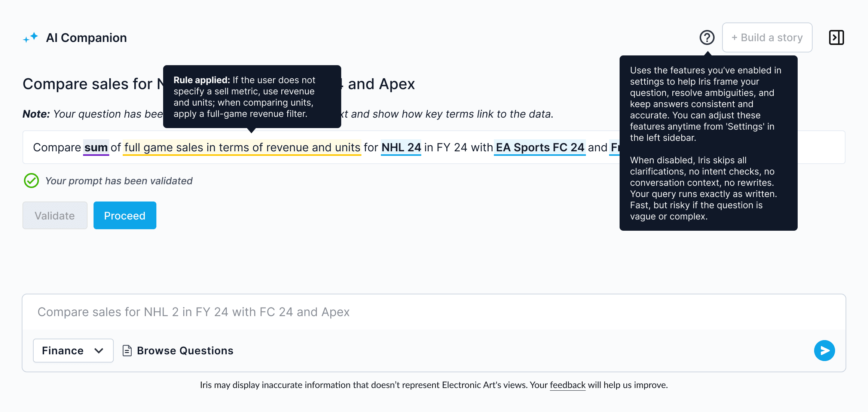Click the document icon beside Browse Questions
The image size is (868, 412).
tap(127, 351)
